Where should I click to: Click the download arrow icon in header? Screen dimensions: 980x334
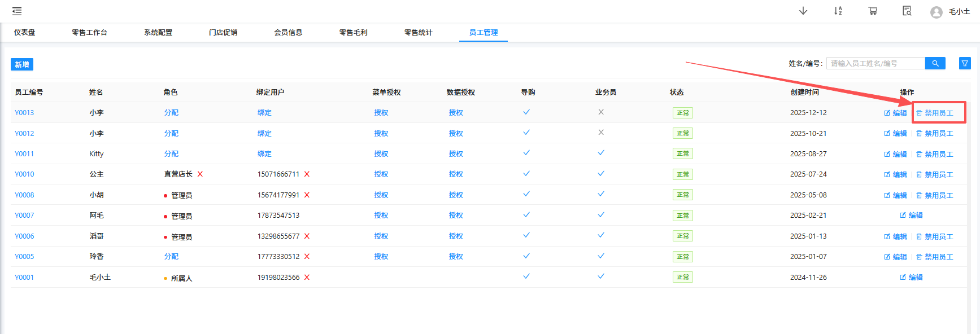pyautogui.click(x=803, y=11)
